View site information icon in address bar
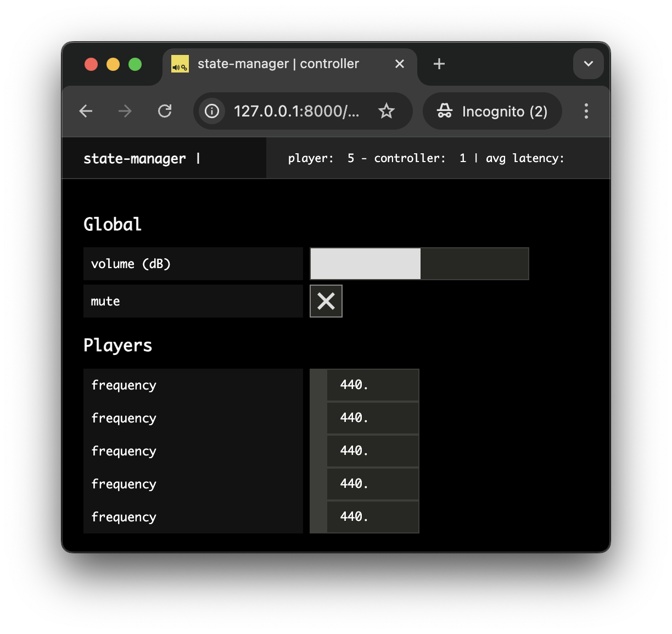This screenshot has height=634, width=672. click(212, 112)
